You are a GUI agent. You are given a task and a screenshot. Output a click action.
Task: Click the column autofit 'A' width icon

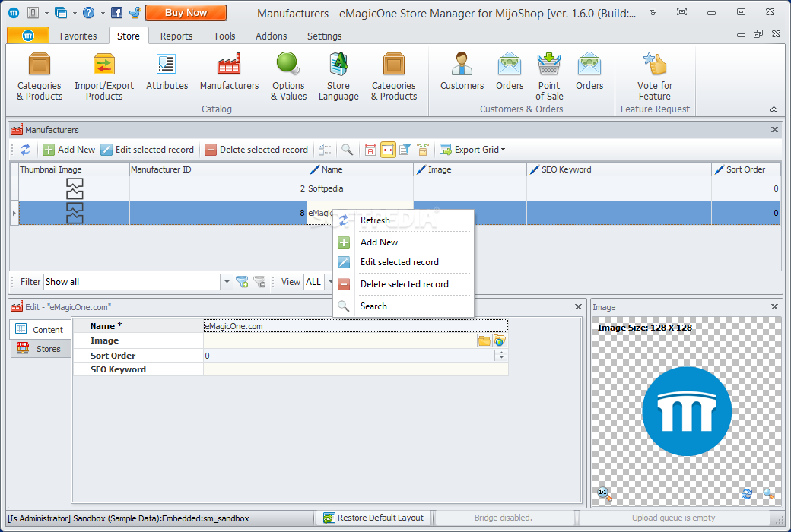370,150
